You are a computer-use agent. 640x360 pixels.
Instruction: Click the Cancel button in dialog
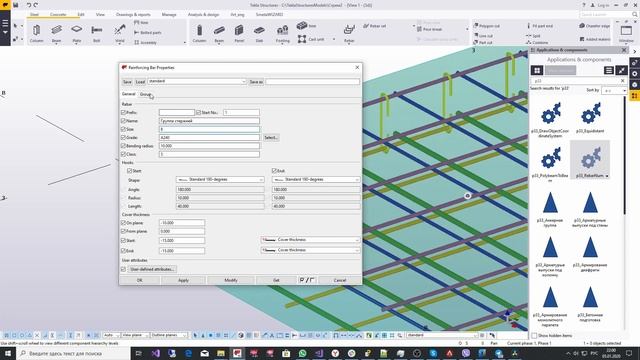coord(340,280)
